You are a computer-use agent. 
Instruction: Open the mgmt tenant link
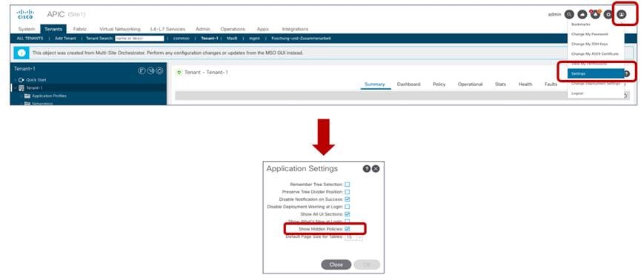[254, 39]
